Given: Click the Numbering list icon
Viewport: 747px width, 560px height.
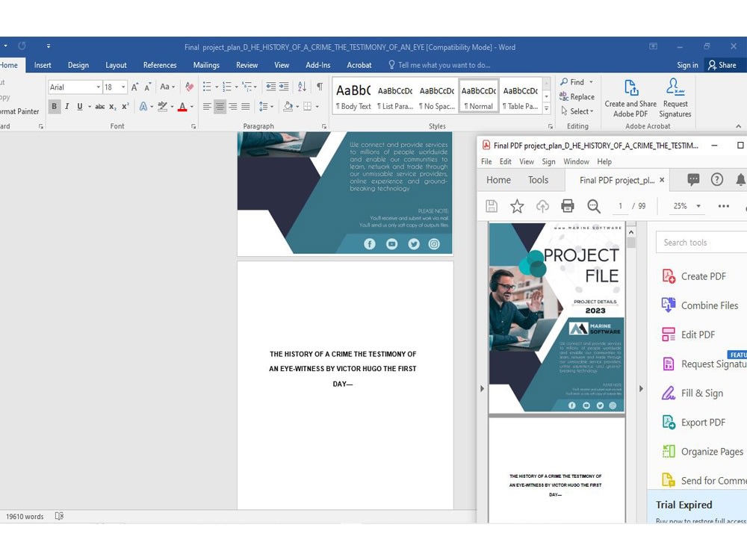Looking at the screenshot, I should (x=227, y=87).
